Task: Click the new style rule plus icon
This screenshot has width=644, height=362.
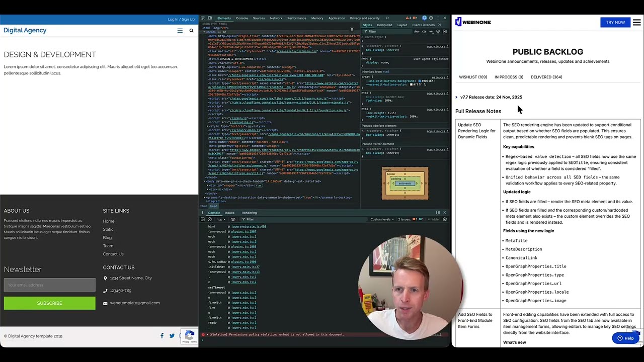Action: click(x=431, y=31)
